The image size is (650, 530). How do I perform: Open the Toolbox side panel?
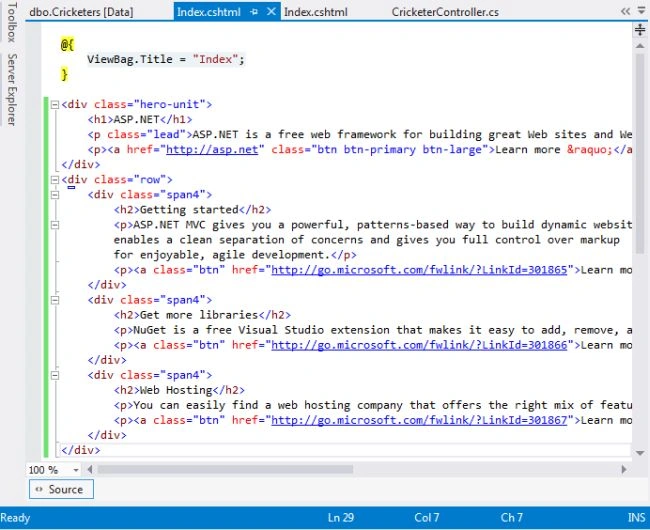[x=12, y=22]
